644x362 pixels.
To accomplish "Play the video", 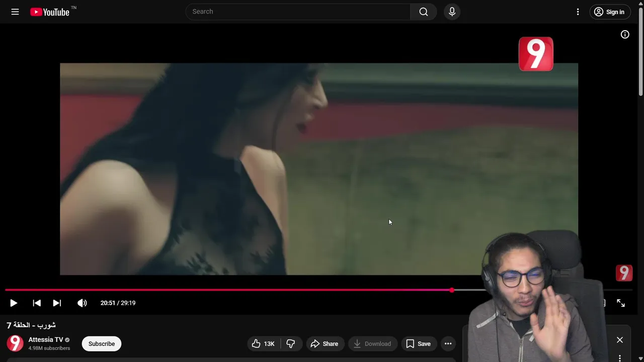I will pyautogui.click(x=14, y=303).
